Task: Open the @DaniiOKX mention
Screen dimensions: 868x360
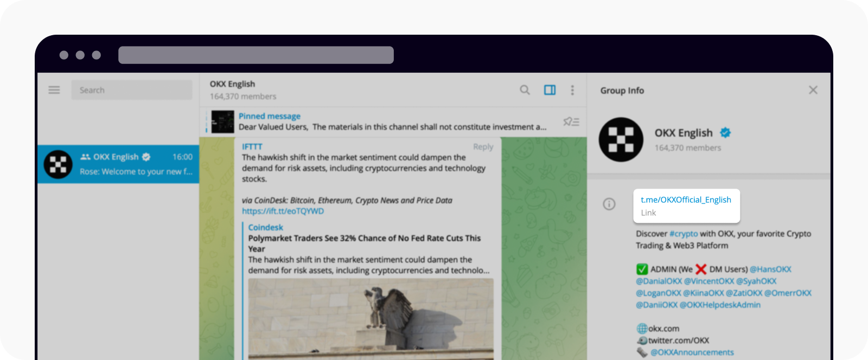Action: [x=656, y=305]
